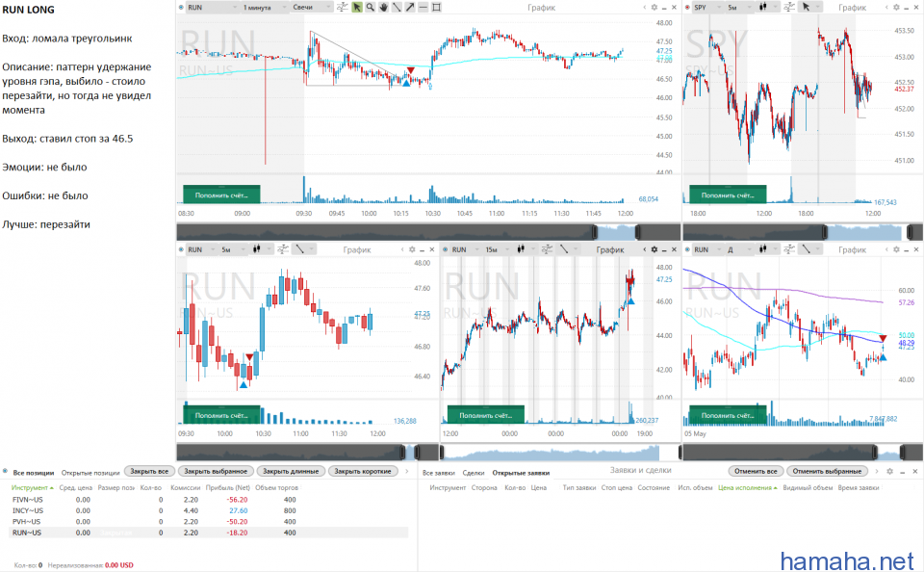Click the candlestick style icon in RUN daily chart
924x572 pixels.
[763, 249]
